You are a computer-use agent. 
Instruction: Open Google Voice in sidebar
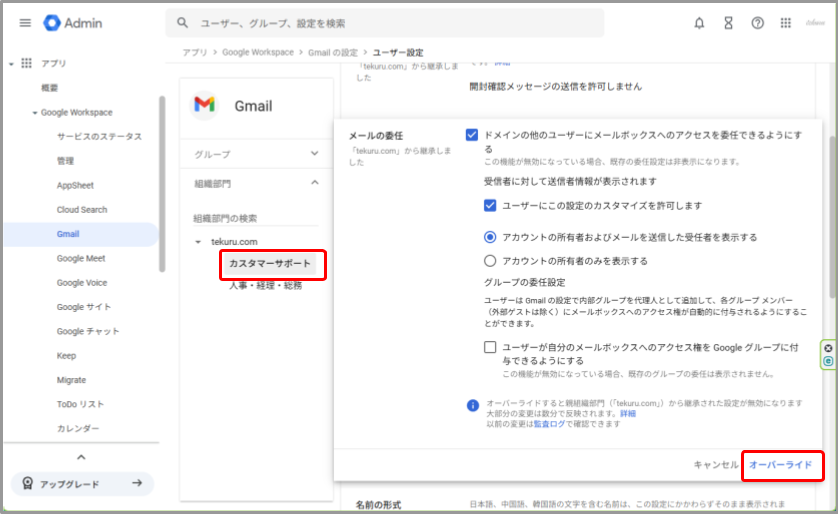82,283
